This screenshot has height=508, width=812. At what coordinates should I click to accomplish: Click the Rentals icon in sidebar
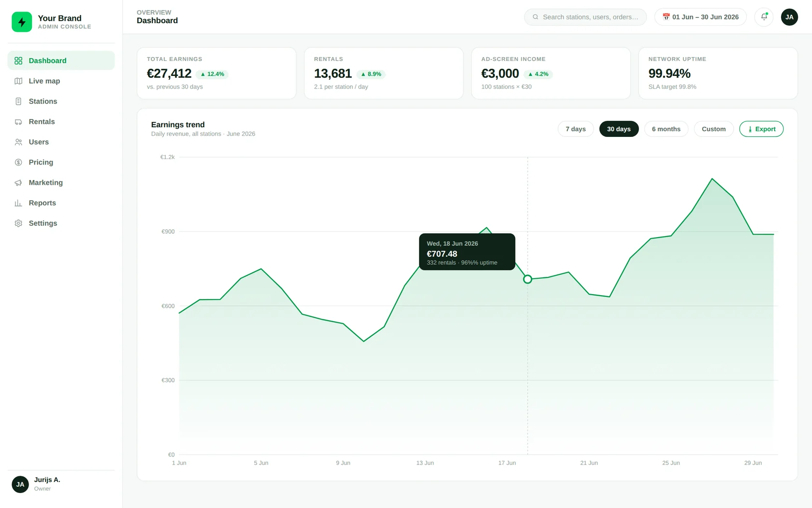point(18,121)
